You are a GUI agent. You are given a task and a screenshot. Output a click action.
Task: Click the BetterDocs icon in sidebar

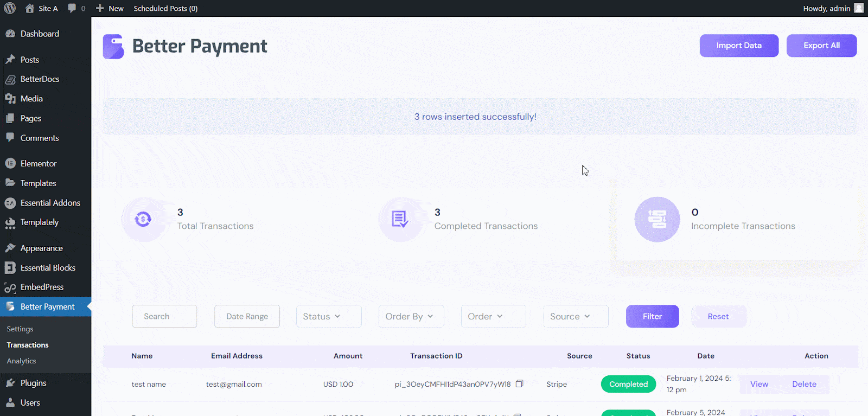point(10,79)
